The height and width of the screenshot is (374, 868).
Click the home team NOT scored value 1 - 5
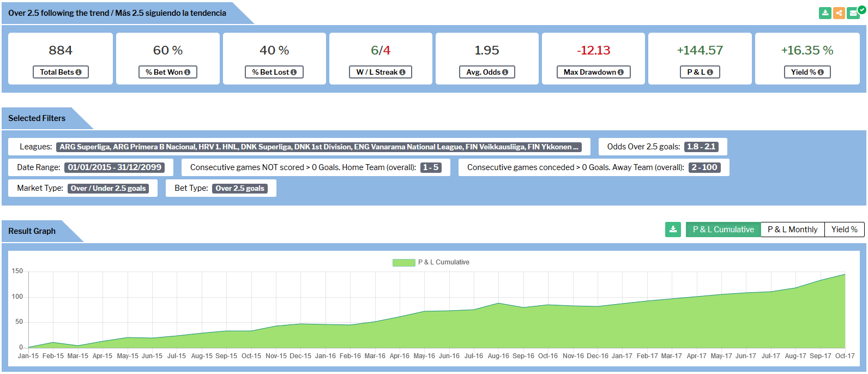coord(431,167)
